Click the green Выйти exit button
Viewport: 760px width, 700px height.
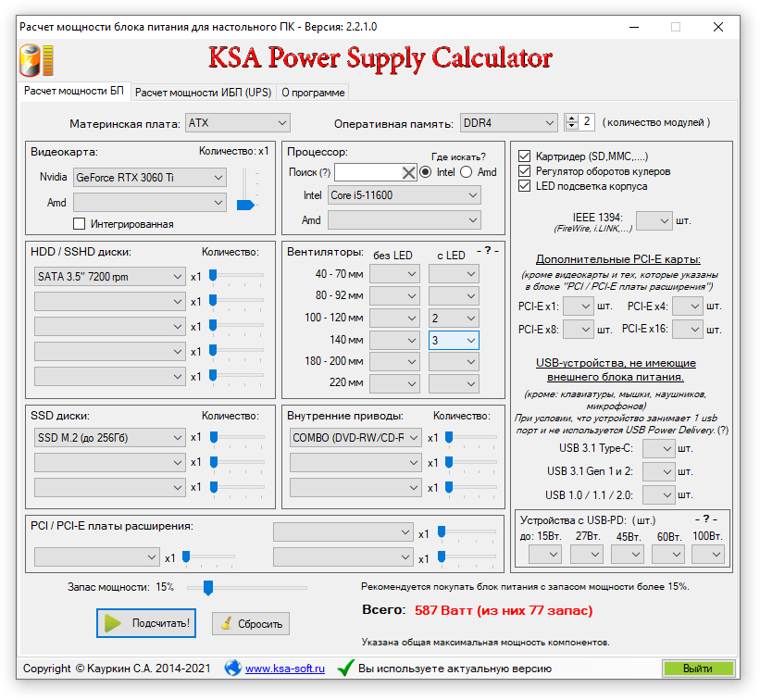click(x=698, y=669)
